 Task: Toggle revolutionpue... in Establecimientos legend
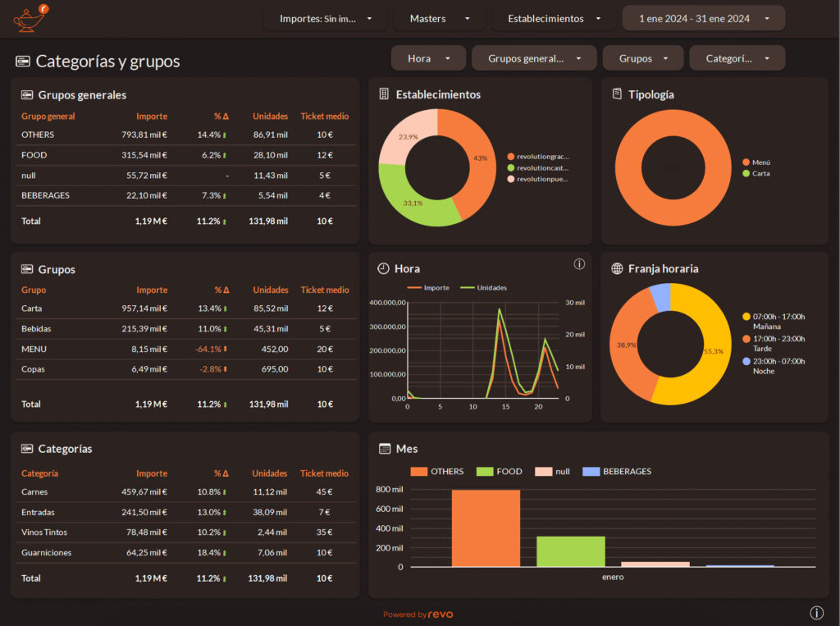click(538, 180)
